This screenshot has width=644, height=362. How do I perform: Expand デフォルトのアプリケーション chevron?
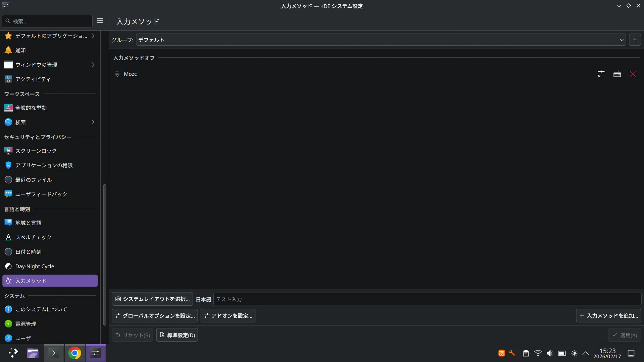click(x=93, y=36)
